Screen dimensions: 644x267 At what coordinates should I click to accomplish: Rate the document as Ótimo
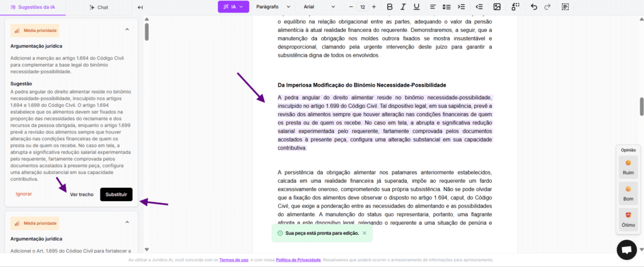(628, 217)
